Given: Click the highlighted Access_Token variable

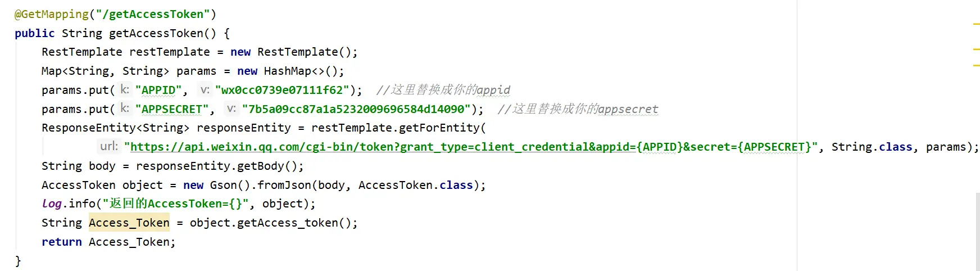Looking at the screenshot, I should [x=129, y=223].
